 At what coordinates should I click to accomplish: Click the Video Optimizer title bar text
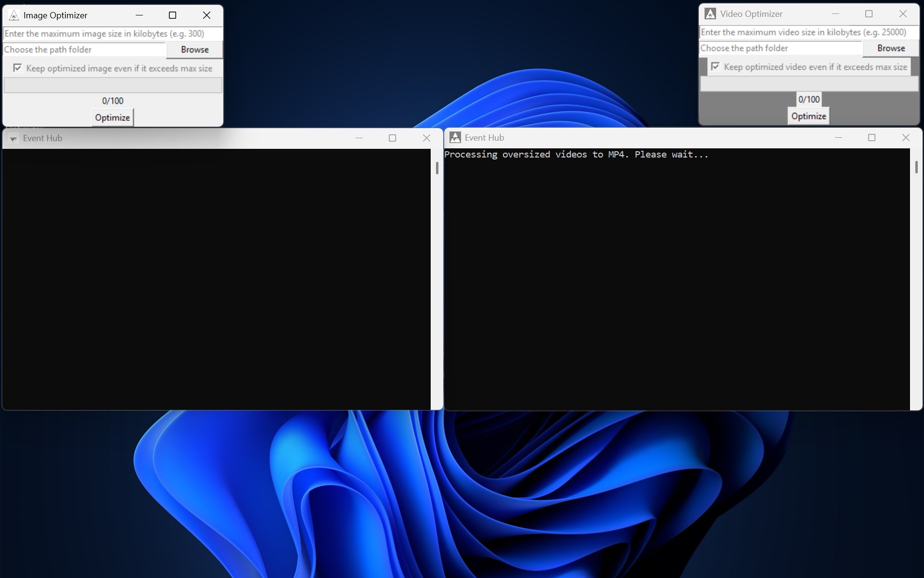point(751,14)
